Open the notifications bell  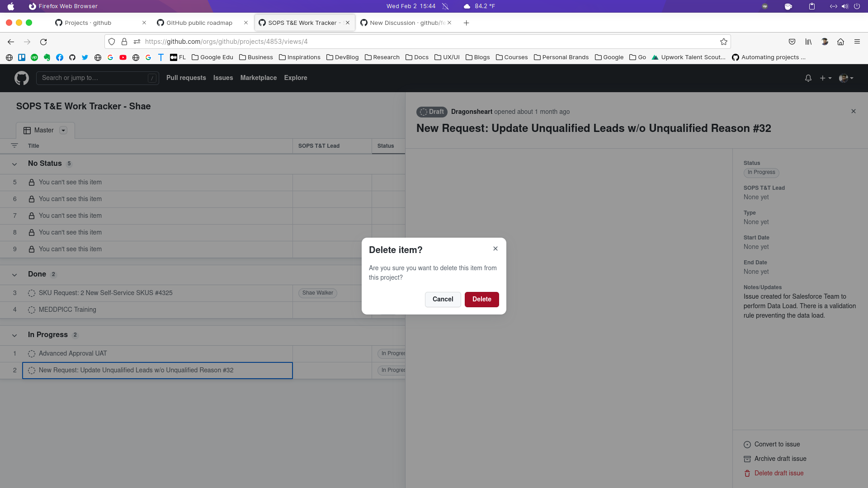[808, 78]
